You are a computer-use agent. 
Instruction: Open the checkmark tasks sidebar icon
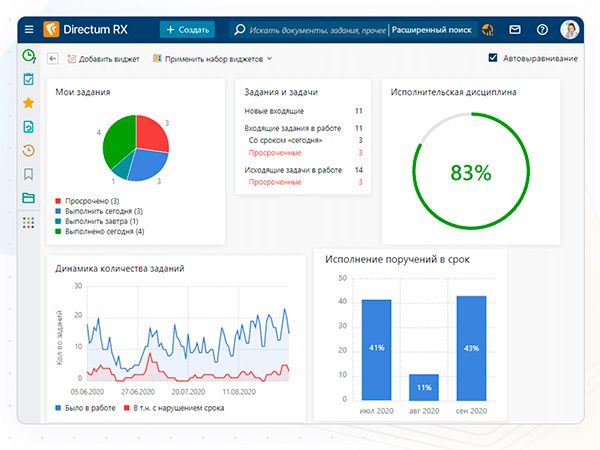[x=28, y=79]
